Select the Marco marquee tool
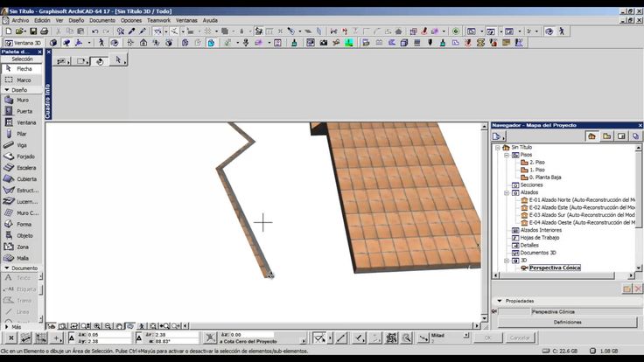 22,80
